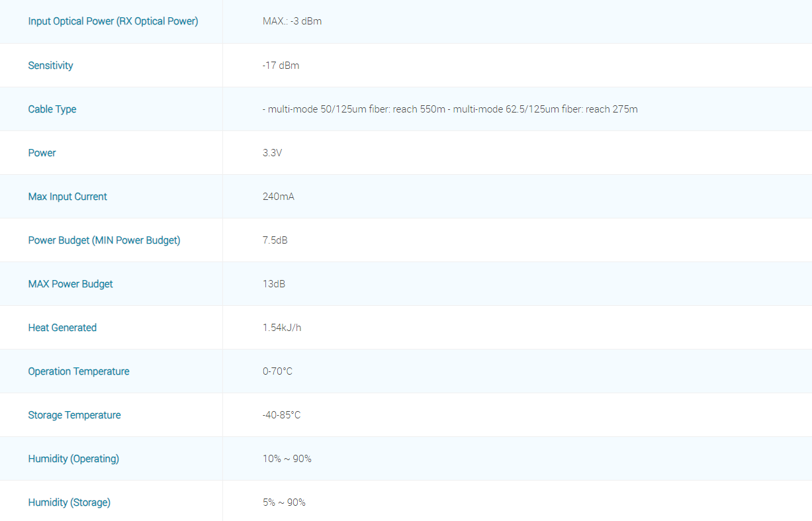
Task: Click the Humidity (Operating) label
Action: point(73,459)
